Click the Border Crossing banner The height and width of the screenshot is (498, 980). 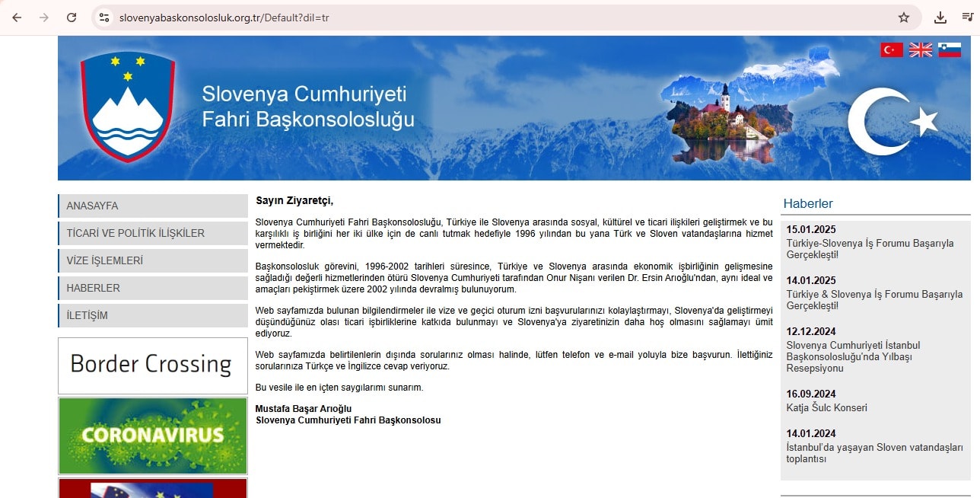(153, 366)
